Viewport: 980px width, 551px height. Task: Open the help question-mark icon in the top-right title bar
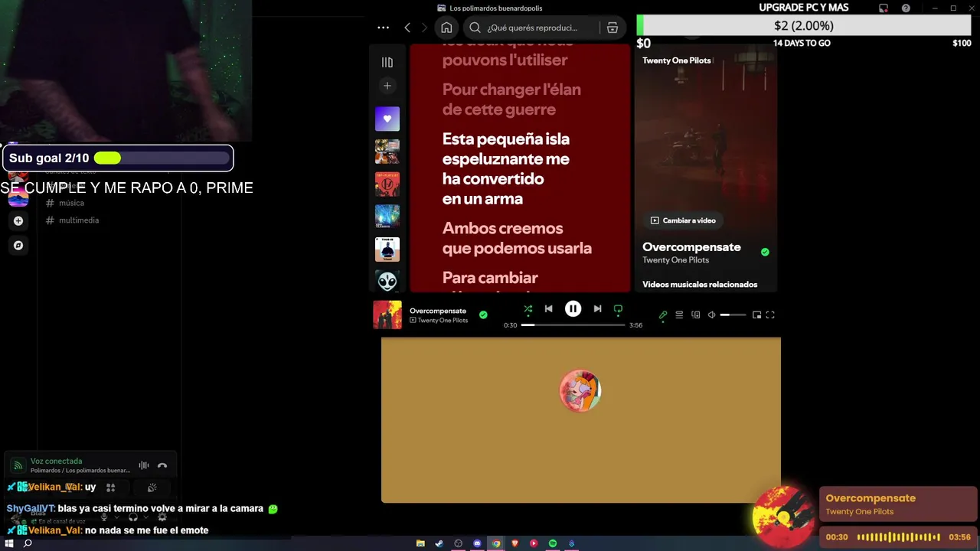point(906,8)
